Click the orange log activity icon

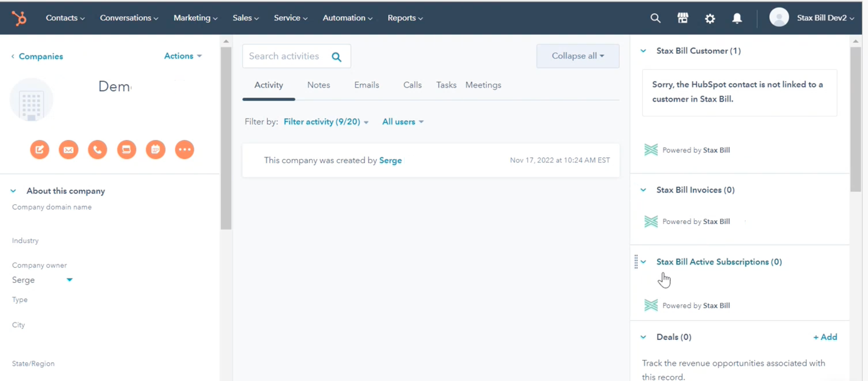126,150
